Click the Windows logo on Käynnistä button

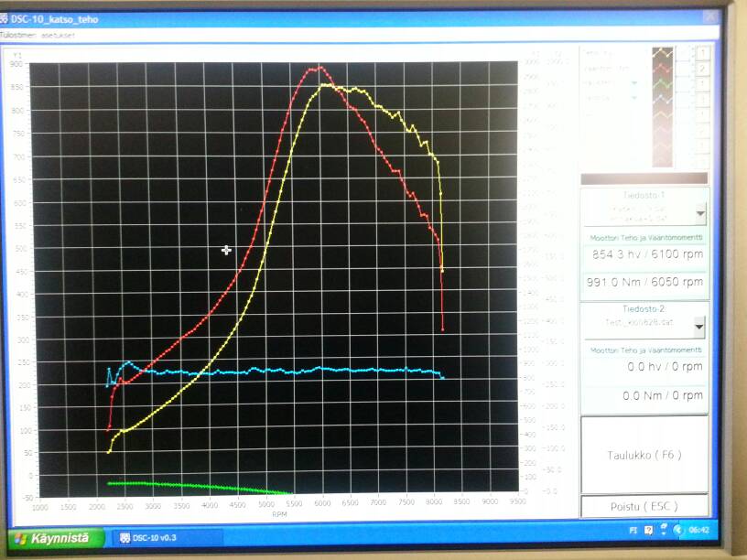tap(19, 538)
